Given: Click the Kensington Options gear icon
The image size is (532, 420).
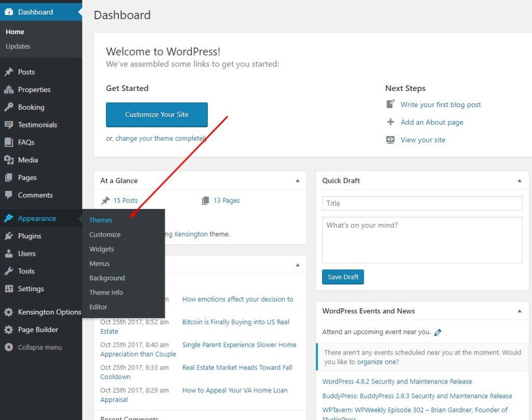Looking at the screenshot, I should click(9, 312).
